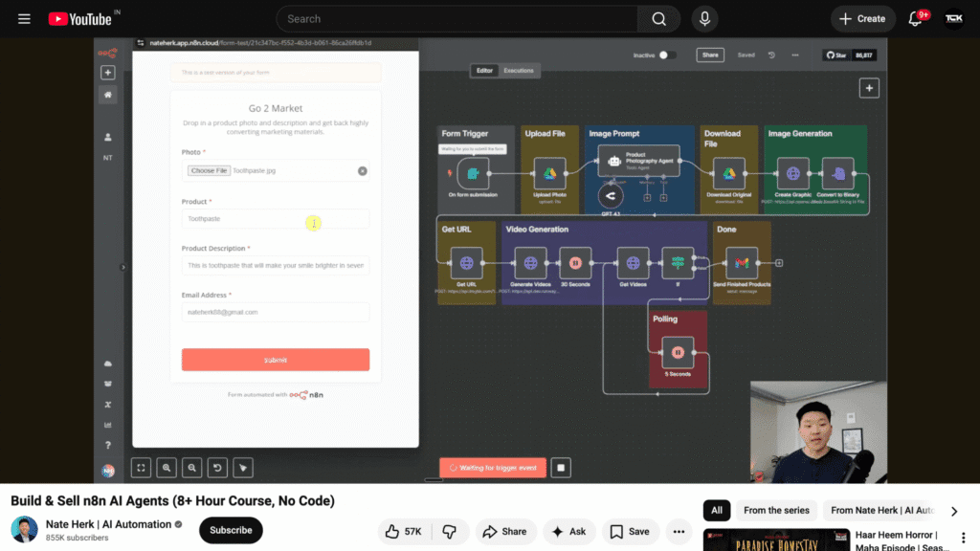Click the Send Finished Products Gmail node
The width and height of the screenshot is (980, 551).
(742, 263)
